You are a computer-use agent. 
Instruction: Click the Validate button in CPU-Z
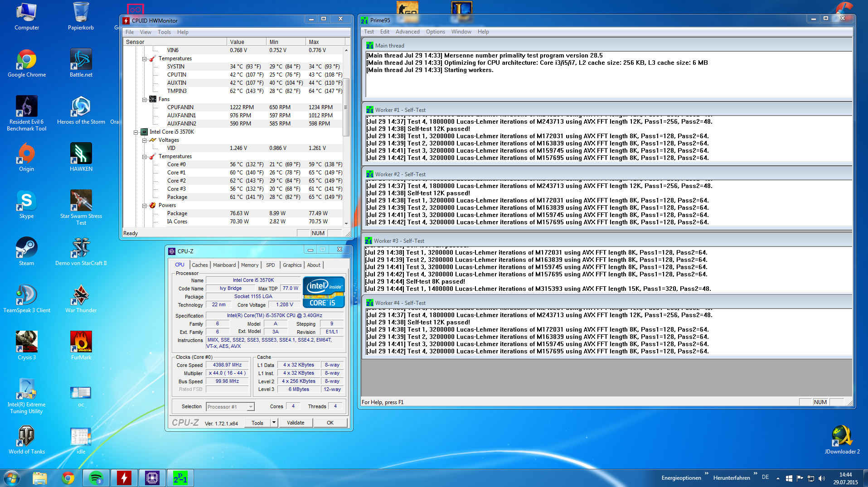[296, 423]
